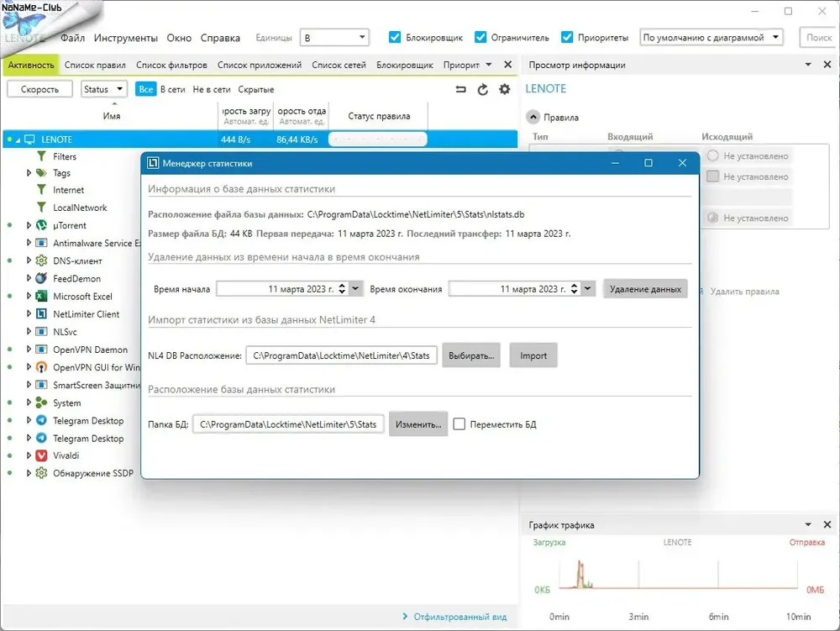Click the OpenVPN GUI icon
This screenshot has height=631, width=840.
coord(41,367)
